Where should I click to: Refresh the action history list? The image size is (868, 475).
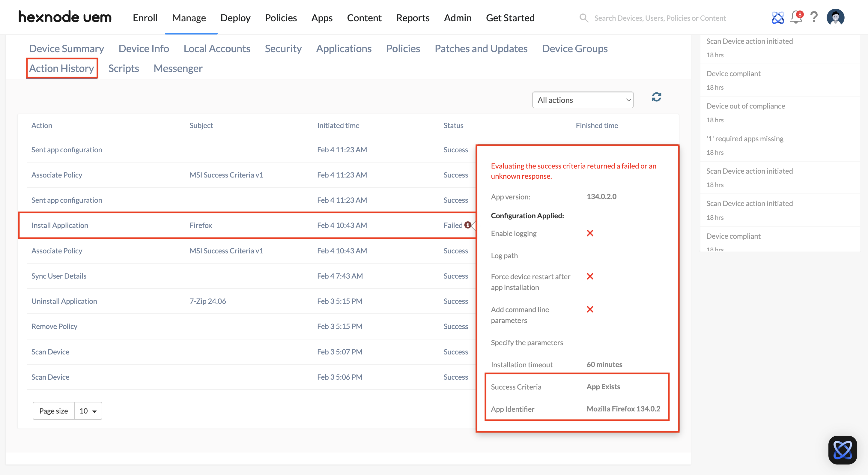coord(656,97)
